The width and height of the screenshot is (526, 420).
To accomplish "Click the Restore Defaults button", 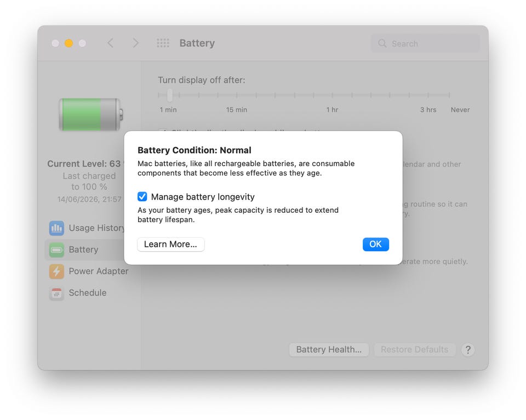I will (414, 349).
